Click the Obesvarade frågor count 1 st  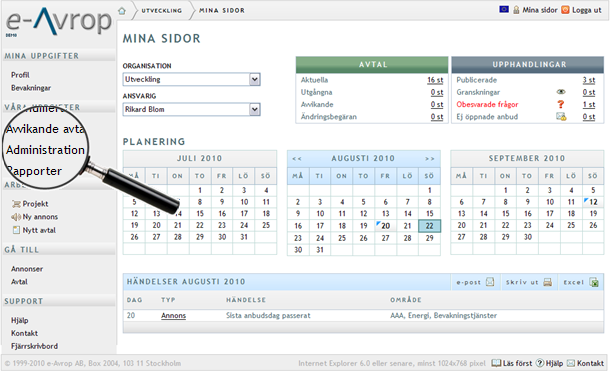pyautogui.click(x=589, y=104)
